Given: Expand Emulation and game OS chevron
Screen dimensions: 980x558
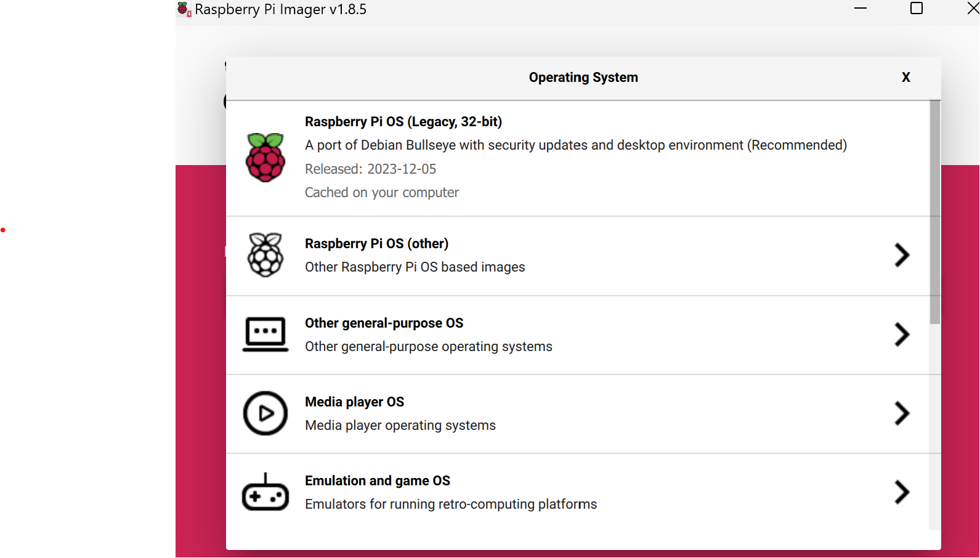Looking at the screenshot, I should pyautogui.click(x=902, y=492).
